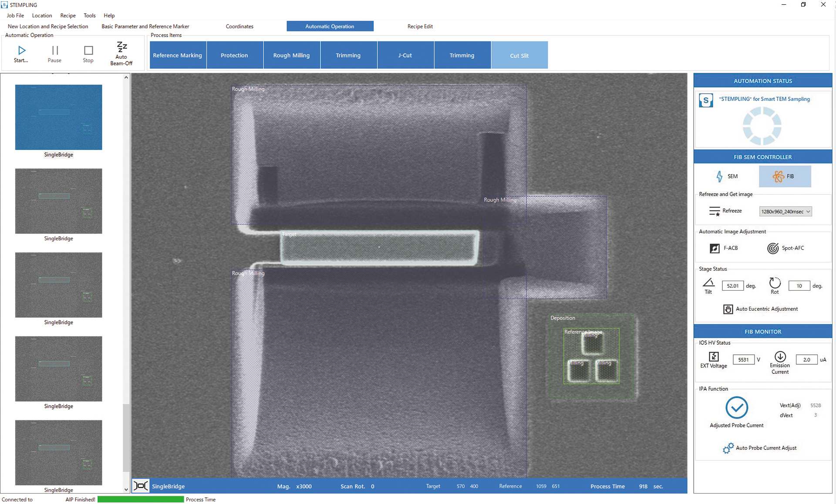Select the highlighted blue SingleBridge thumbnail
The height and width of the screenshot is (504, 836).
[x=59, y=117]
